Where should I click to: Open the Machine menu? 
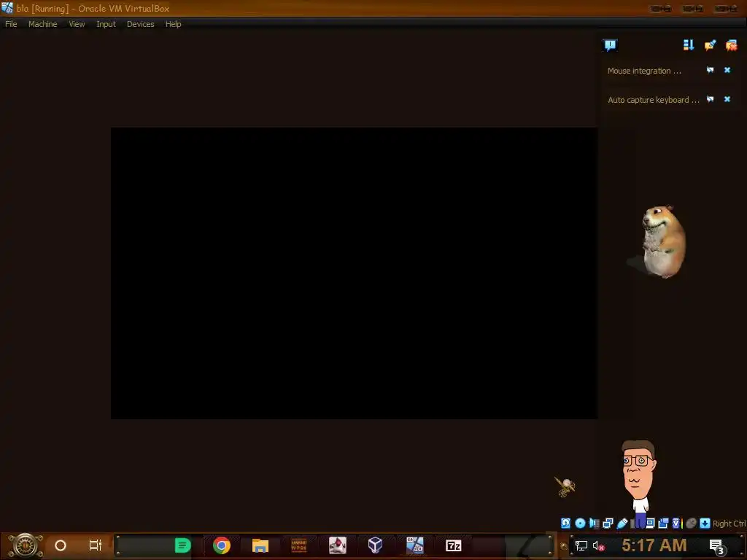[x=42, y=24]
